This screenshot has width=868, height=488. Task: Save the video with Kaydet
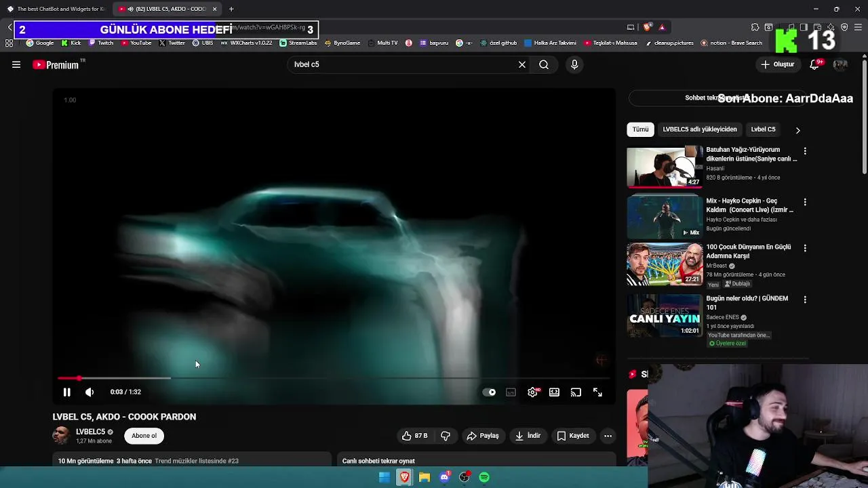tap(572, 436)
